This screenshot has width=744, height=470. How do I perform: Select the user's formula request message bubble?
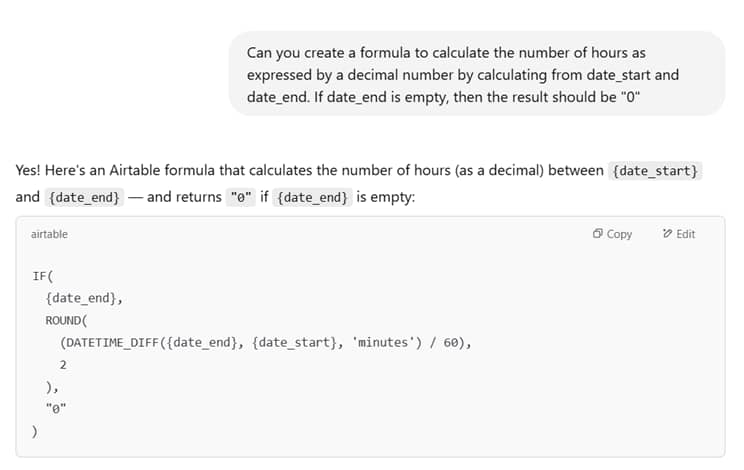(477, 74)
